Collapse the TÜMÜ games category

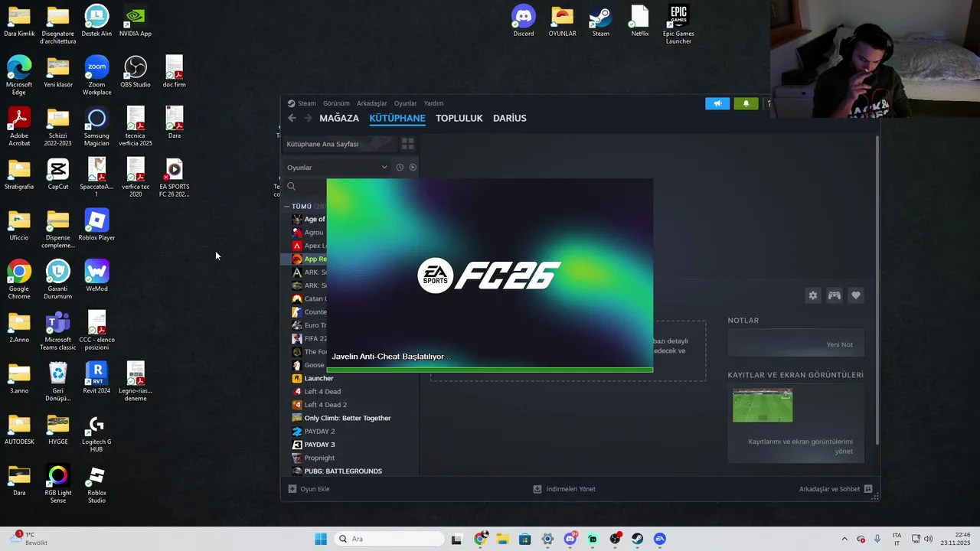coord(286,207)
